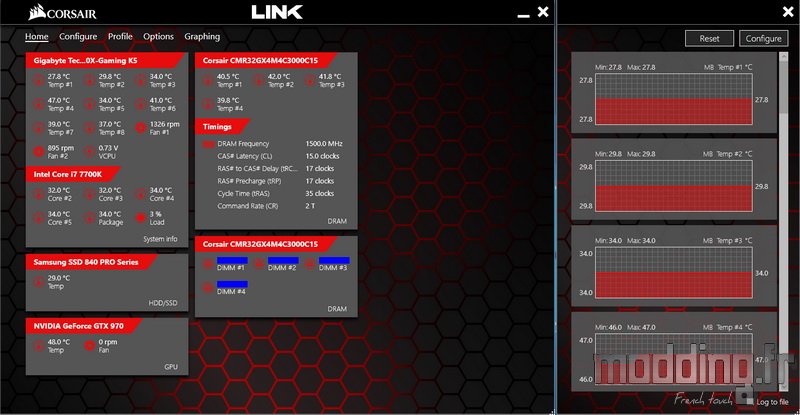The height and width of the screenshot is (415, 800).
Task: Pick DIMM #2 blue color swatch
Action: [x=283, y=260]
